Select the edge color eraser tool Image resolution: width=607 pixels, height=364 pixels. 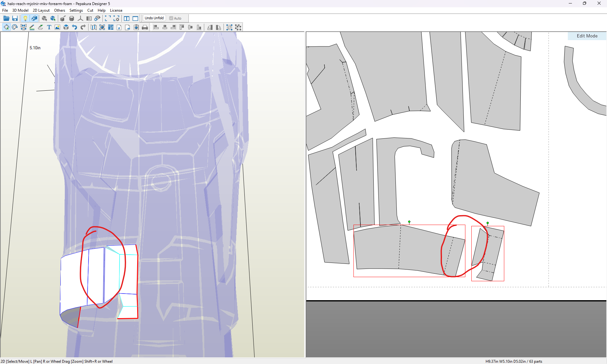coord(40,27)
